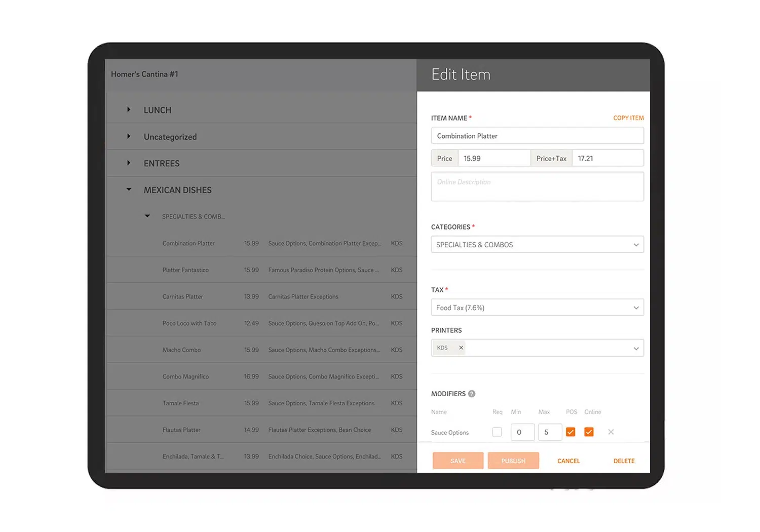760x532 pixels.
Task: Remove KDS printer tag with x
Action: click(x=461, y=348)
